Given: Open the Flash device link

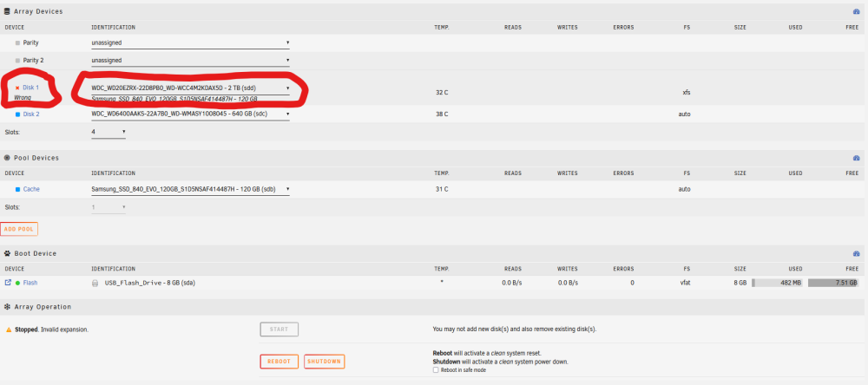Looking at the screenshot, I should pos(30,283).
